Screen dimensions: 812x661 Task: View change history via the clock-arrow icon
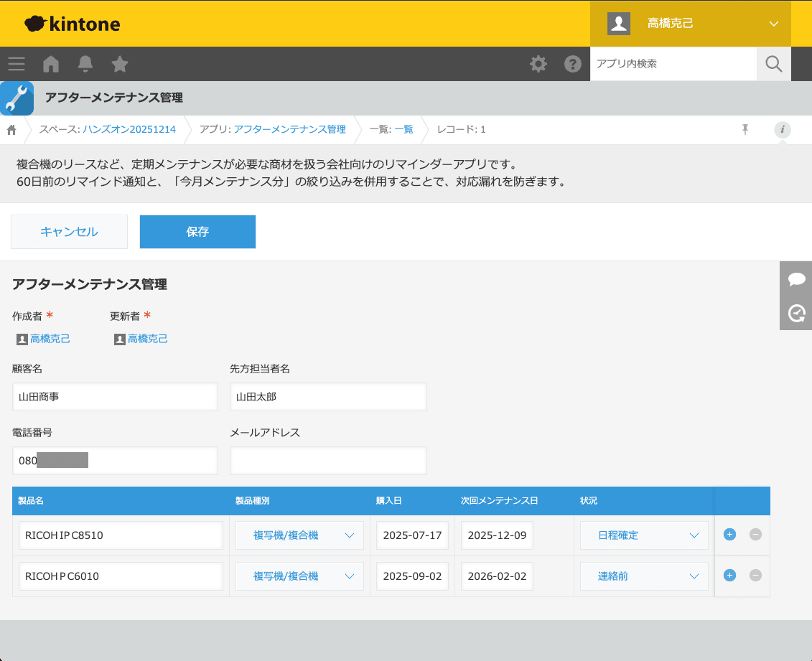coord(795,313)
